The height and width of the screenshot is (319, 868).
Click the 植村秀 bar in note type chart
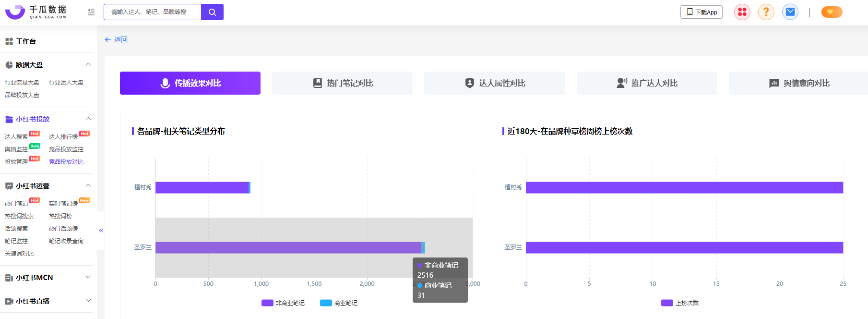(202, 187)
